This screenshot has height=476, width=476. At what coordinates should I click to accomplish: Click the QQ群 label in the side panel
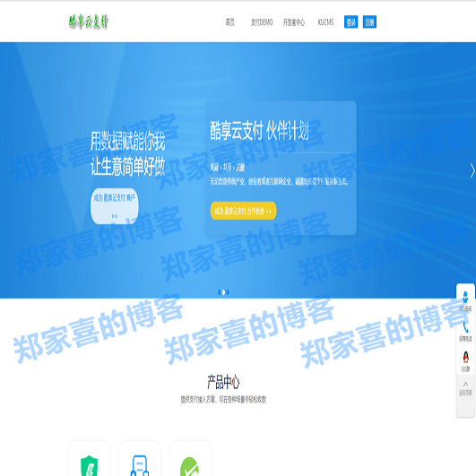465,368
